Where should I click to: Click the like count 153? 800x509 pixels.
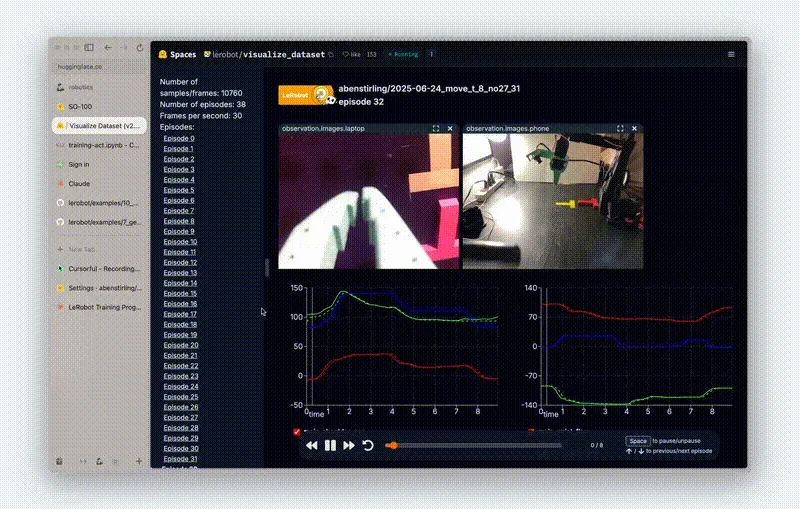[x=371, y=54]
